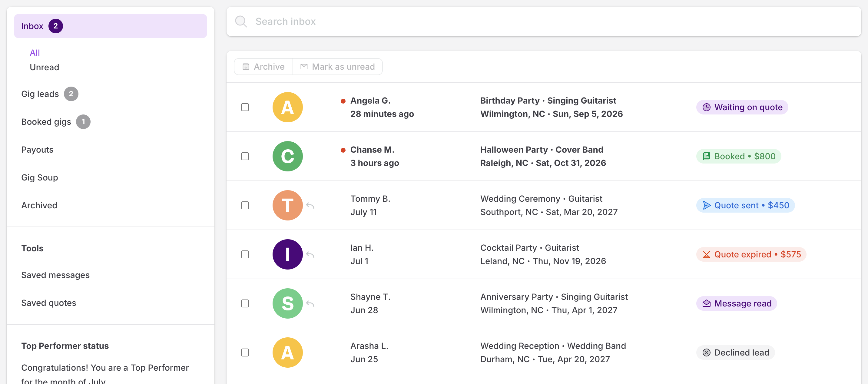Click the name Ian H.
Screen dimensions: 868x384
(x=362, y=248)
